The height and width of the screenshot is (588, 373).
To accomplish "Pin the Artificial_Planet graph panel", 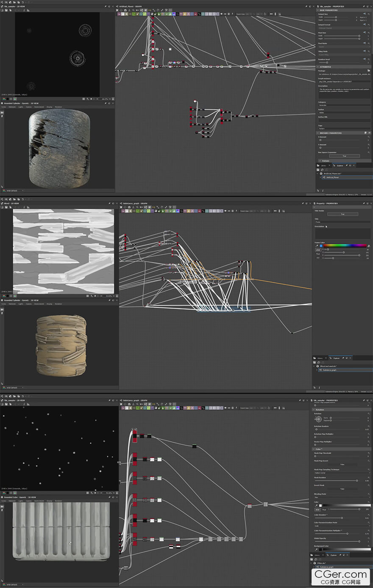I will coord(306,6).
